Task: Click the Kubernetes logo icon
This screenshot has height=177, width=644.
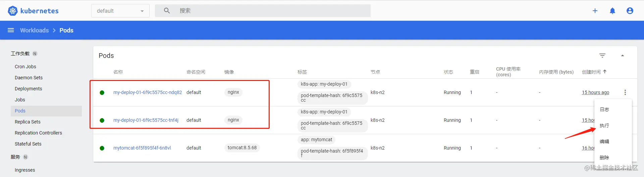Action: [x=12, y=11]
